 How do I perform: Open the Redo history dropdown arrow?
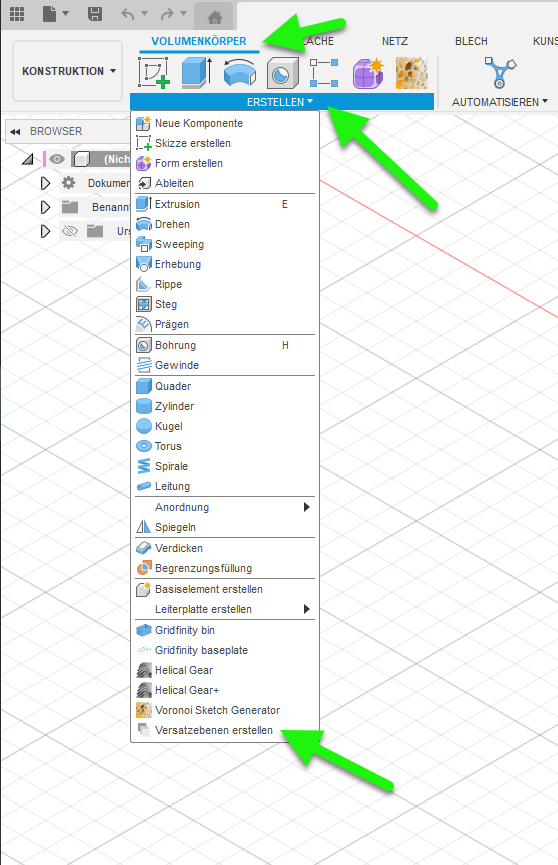[183, 13]
